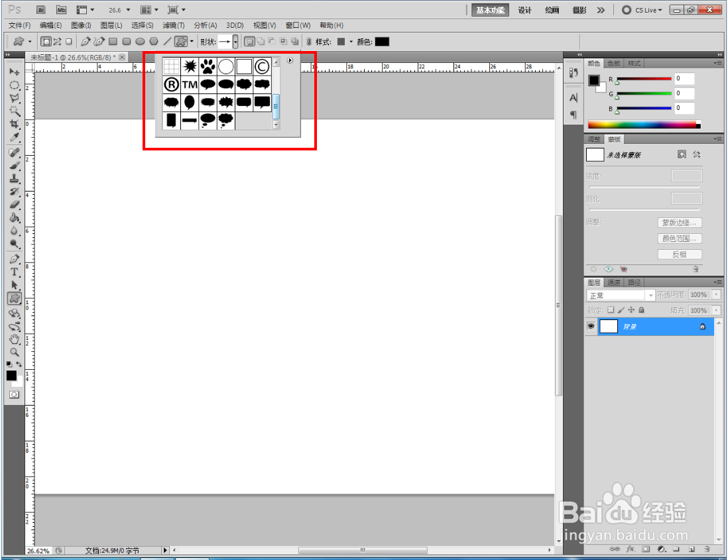Click the red R slider track

[x=644, y=79]
